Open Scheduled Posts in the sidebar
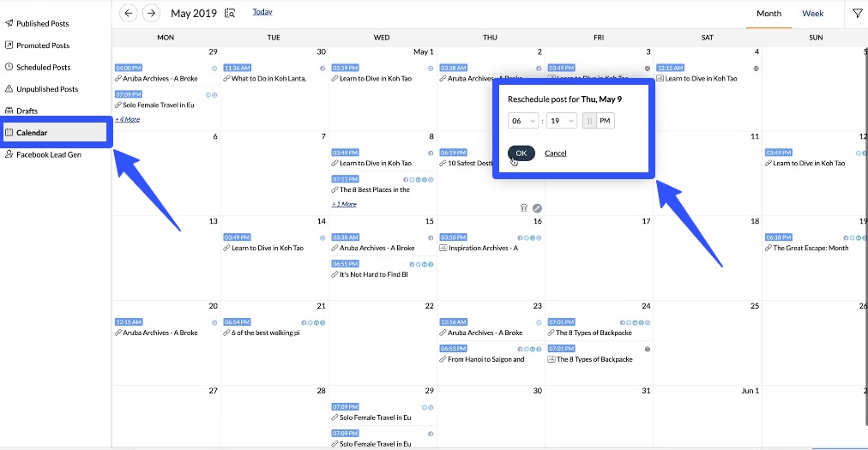Viewport: 868px width, 450px height. pos(43,67)
